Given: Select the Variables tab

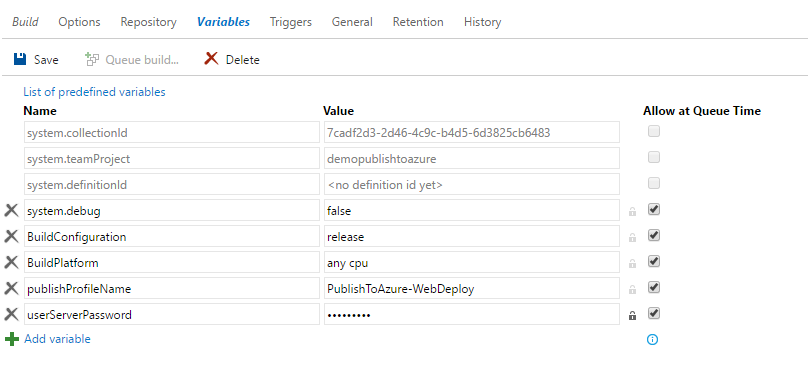Looking at the screenshot, I should coord(223,22).
